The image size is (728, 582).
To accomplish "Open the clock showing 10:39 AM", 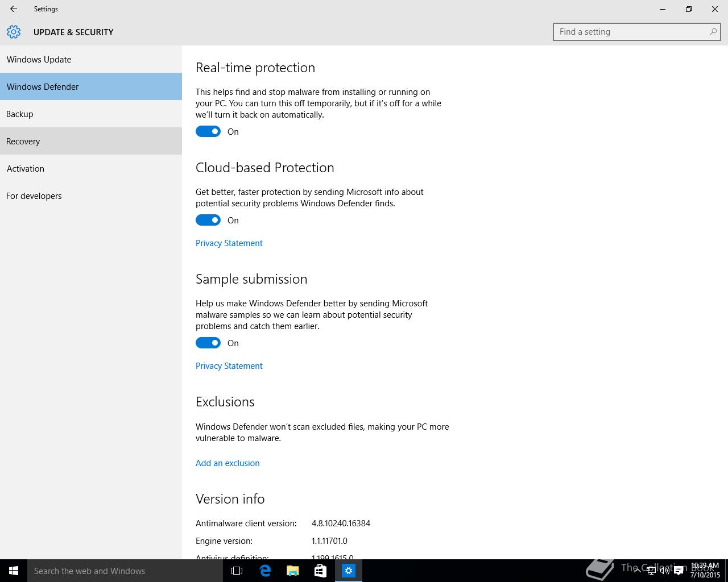I will (705, 571).
